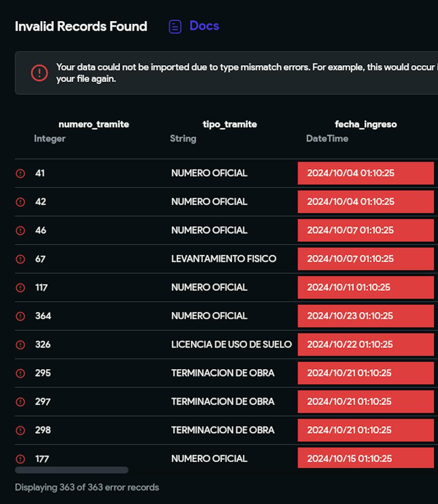Click the alert icon in the error banner

tap(39, 73)
